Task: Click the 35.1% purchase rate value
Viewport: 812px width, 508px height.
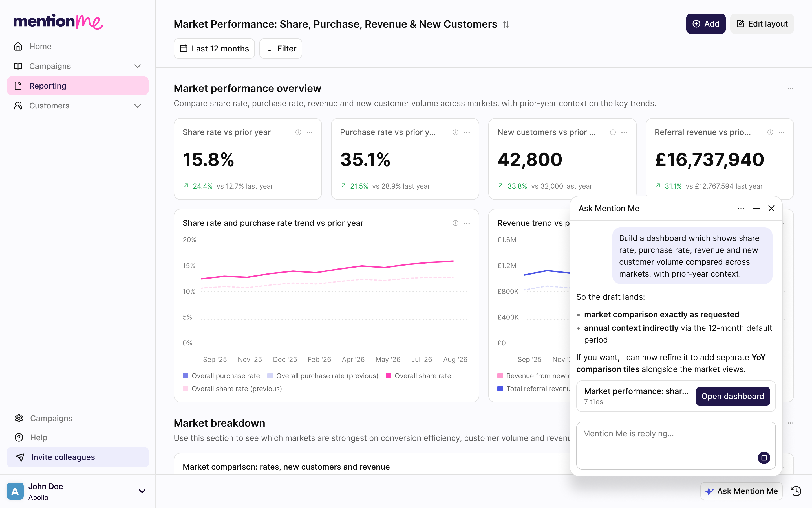Action: [365, 159]
